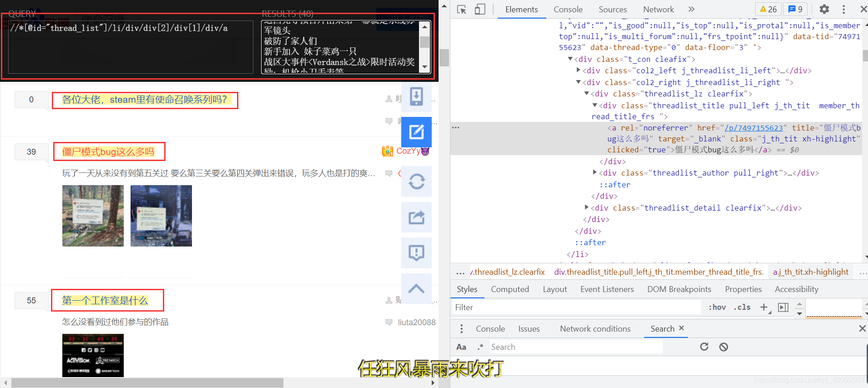Collapse the threadlist_title pull_left div
Image resolution: width=868 pixels, height=388 pixels.
595,106
